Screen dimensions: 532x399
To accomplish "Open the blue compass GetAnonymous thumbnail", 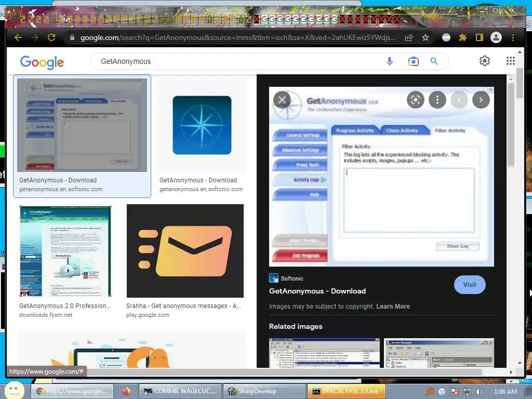I will pos(202,125).
